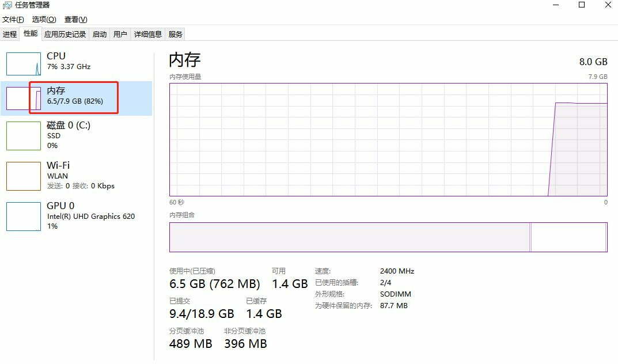Switch to the 应用历史记录 tab
The image size is (618, 364).
click(x=65, y=35)
